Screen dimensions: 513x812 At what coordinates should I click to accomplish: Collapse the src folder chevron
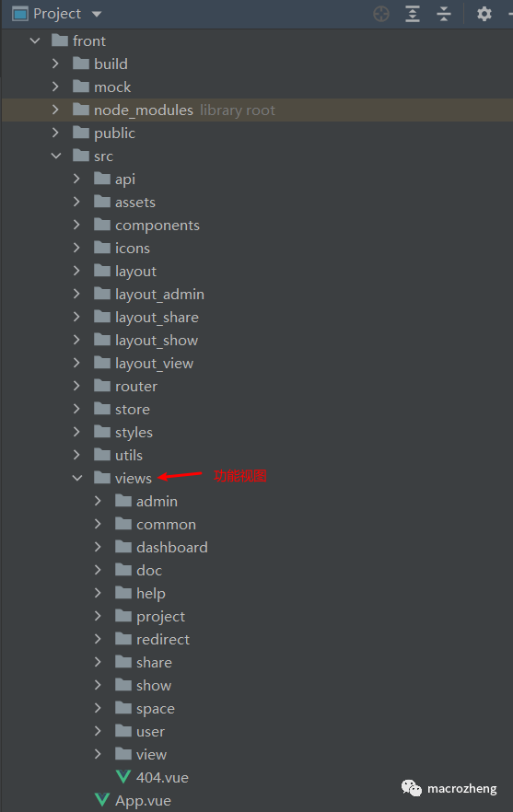tap(56, 156)
